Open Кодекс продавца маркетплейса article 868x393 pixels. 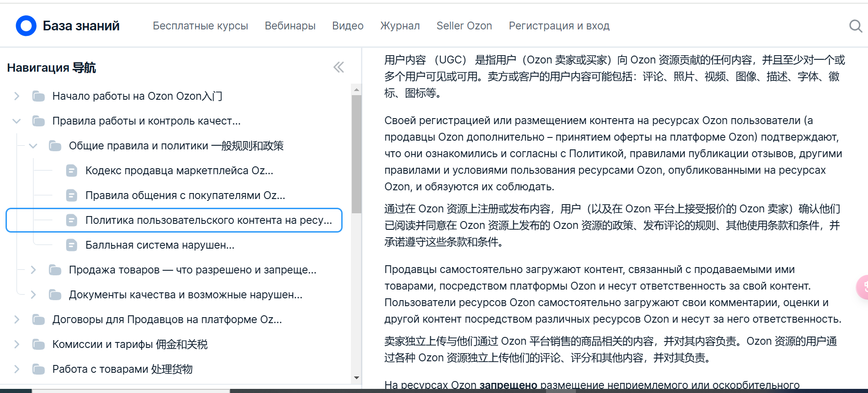tap(179, 171)
